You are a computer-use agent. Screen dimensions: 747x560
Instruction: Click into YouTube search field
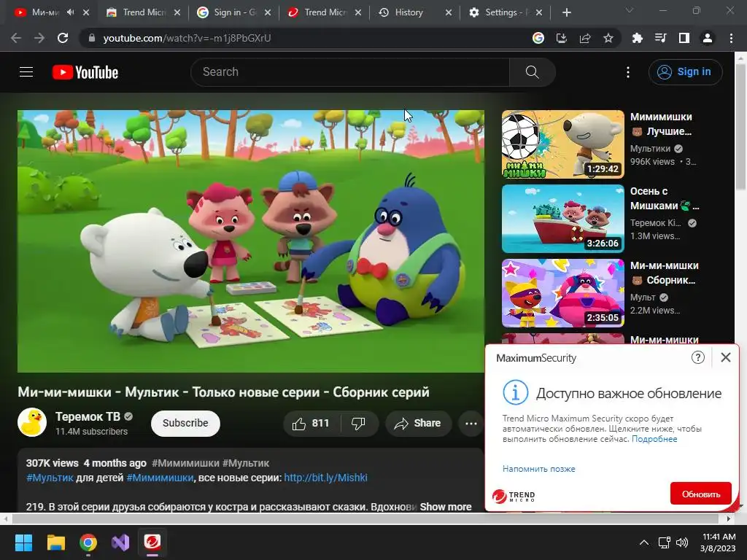350,72
